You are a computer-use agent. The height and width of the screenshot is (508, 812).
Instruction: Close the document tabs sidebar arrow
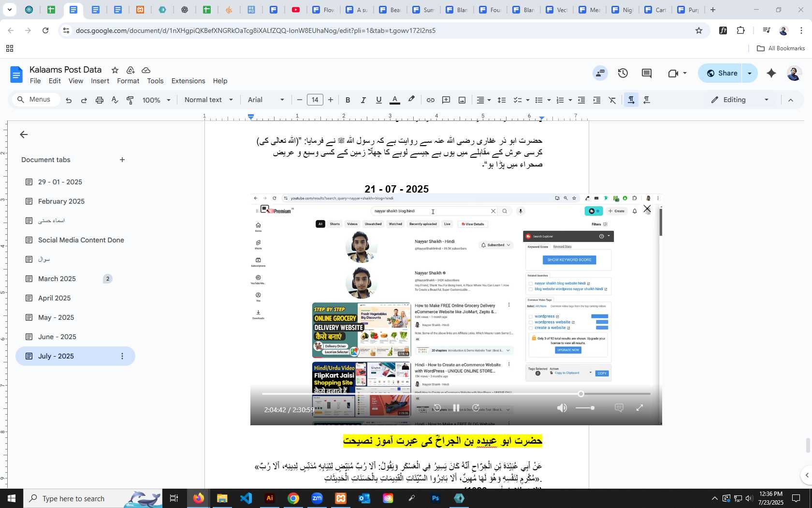coord(24,135)
